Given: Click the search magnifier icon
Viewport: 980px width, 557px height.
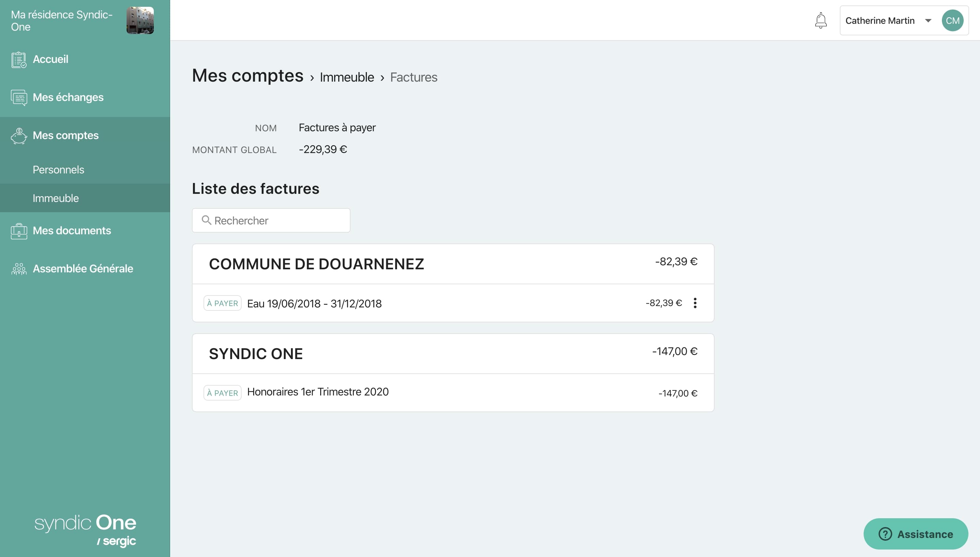Looking at the screenshot, I should [206, 220].
